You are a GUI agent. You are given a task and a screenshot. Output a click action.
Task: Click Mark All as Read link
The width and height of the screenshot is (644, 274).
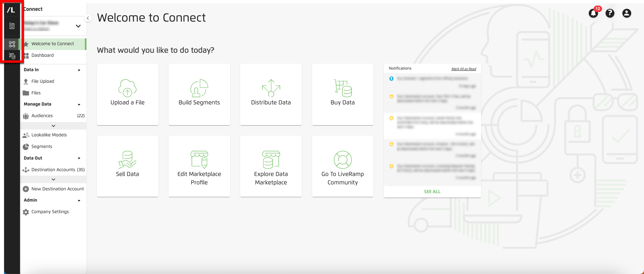463,69
